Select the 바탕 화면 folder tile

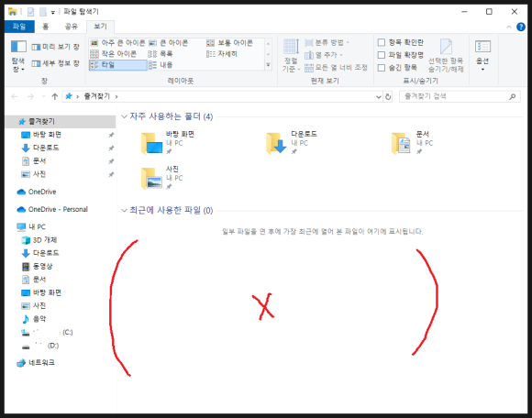click(x=168, y=143)
